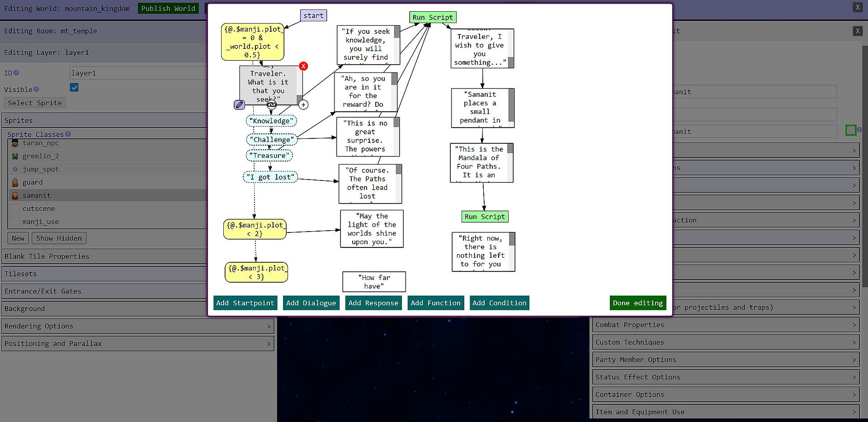
Task: Click Add Dialogue button
Action: 311,303
